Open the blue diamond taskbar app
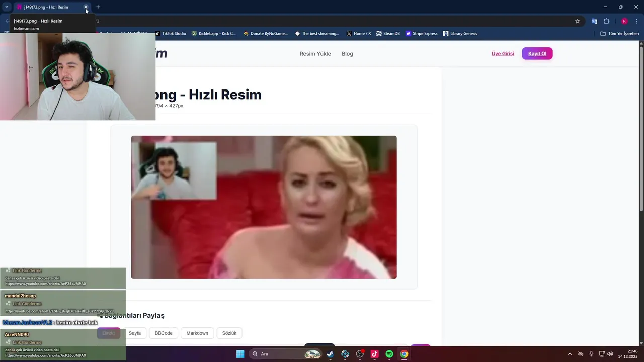The width and height of the screenshot is (644, 362). click(345, 354)
